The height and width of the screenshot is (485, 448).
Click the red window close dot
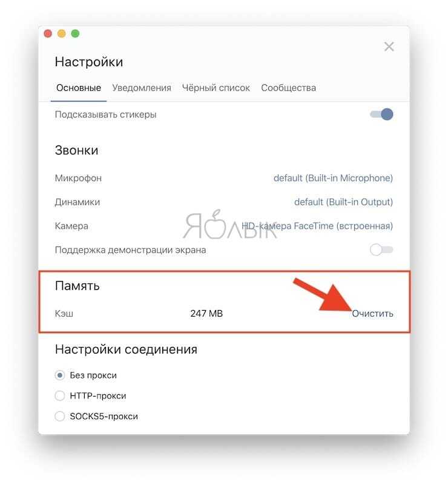pyautogui.click(x=48, y=33)
